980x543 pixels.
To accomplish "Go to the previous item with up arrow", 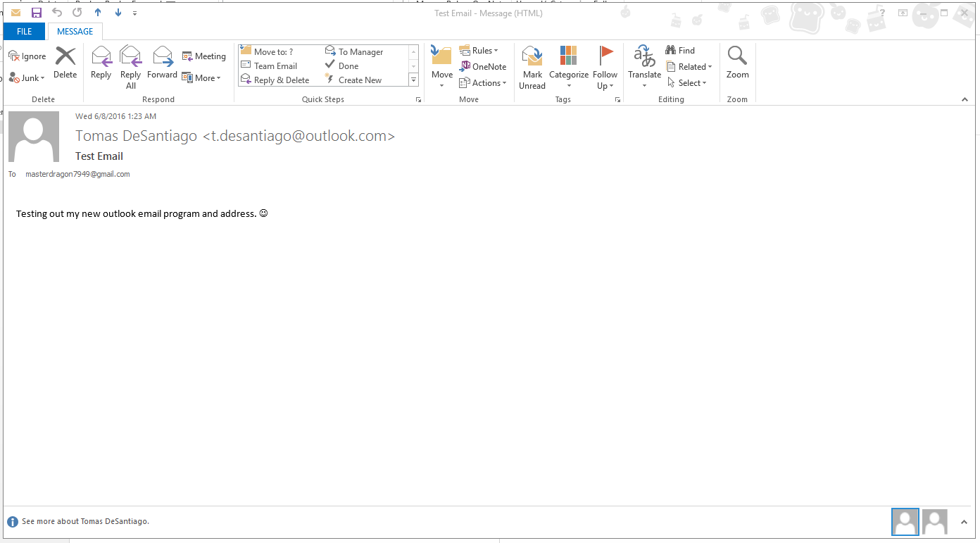I will click(x=98, y=13).
